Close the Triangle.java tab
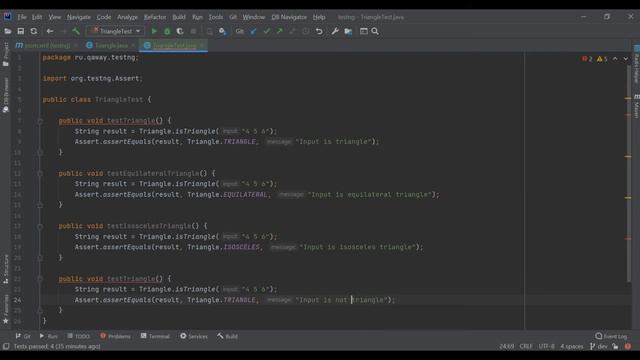This screenshot has width=640, height=360. tap(133, 45)
